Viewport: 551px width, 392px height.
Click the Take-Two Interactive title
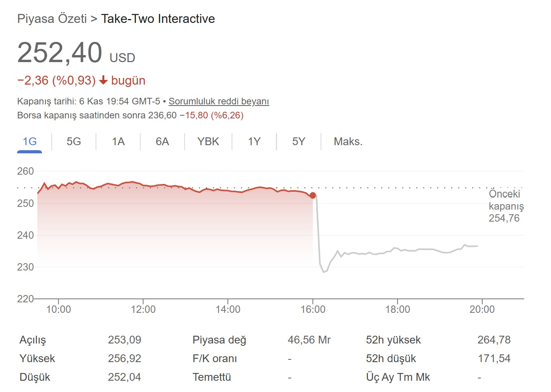[x=158, y=19]
